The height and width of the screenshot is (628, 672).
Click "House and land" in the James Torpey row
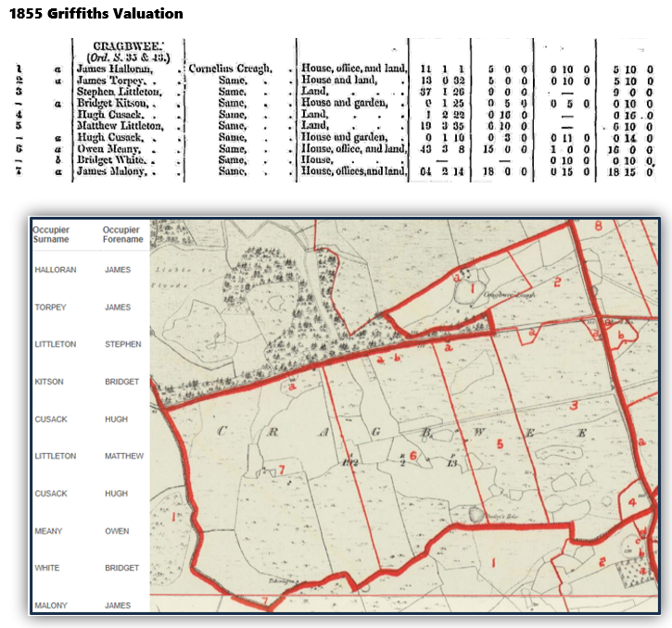(x=339, y=80)
